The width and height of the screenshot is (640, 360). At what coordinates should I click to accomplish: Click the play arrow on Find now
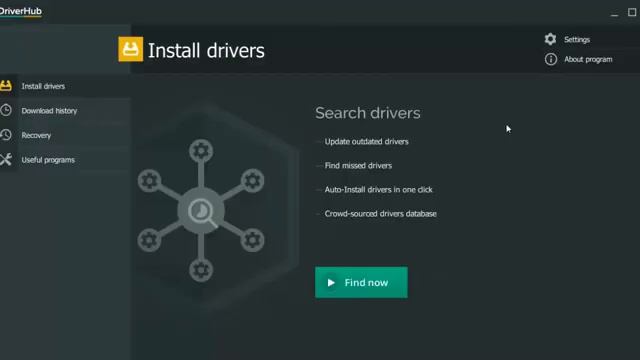[x=331, y=282]
